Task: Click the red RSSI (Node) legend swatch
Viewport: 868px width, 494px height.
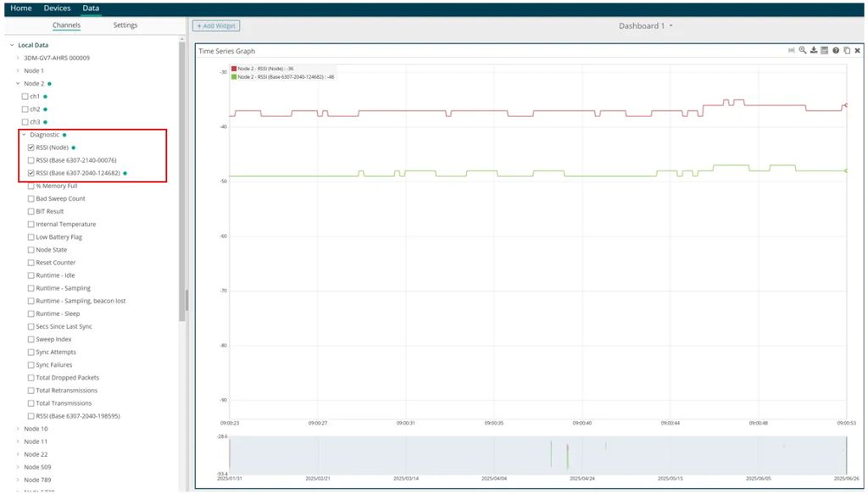Action: [x=234, y=69]
